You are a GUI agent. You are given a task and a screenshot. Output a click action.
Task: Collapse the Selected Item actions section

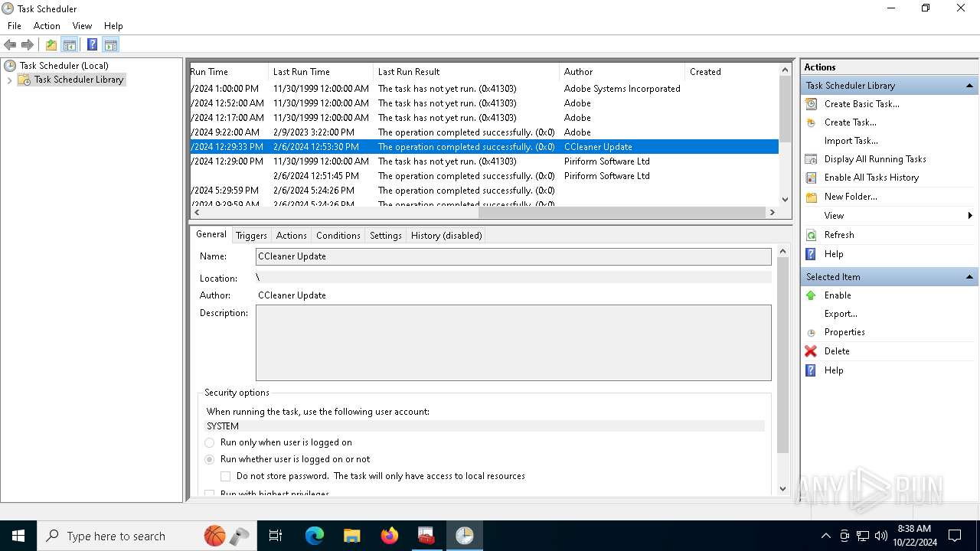[x=969, y=277]
